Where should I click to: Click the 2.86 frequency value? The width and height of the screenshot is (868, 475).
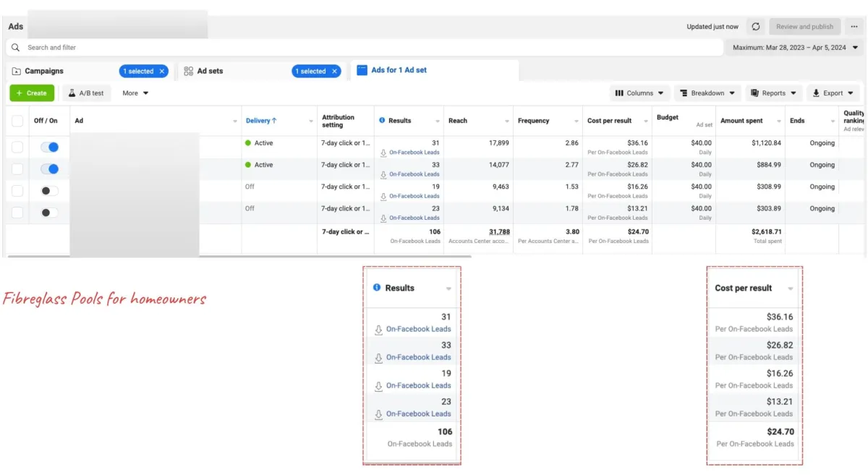(x=572, y=143)
